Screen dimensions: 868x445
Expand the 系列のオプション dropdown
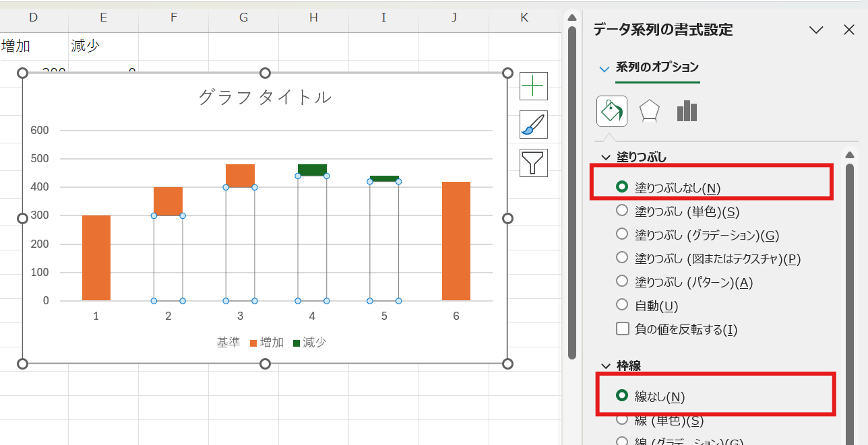pyautogui.click(x=604, y=68)
